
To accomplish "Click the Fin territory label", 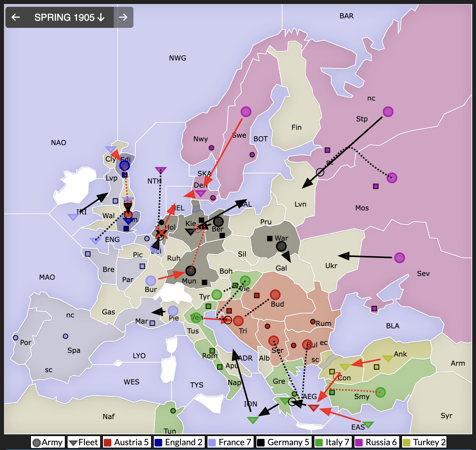I will click(296, 127).
